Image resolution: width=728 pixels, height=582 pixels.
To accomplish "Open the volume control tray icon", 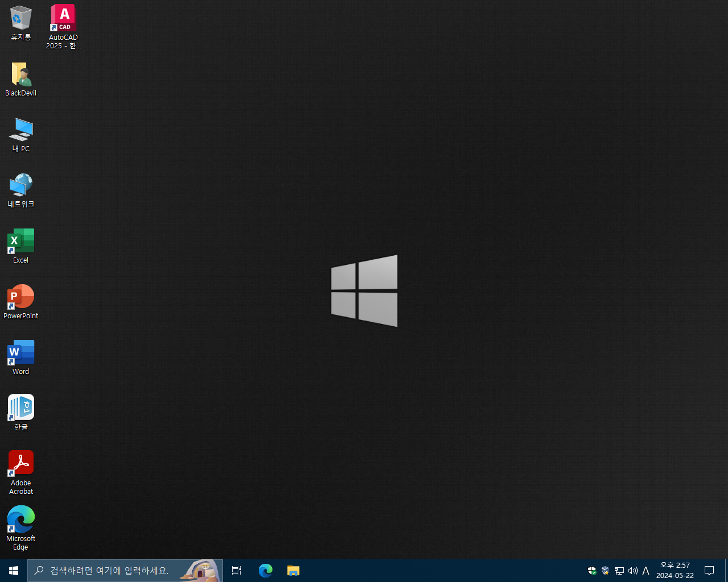I will [633, 571].
